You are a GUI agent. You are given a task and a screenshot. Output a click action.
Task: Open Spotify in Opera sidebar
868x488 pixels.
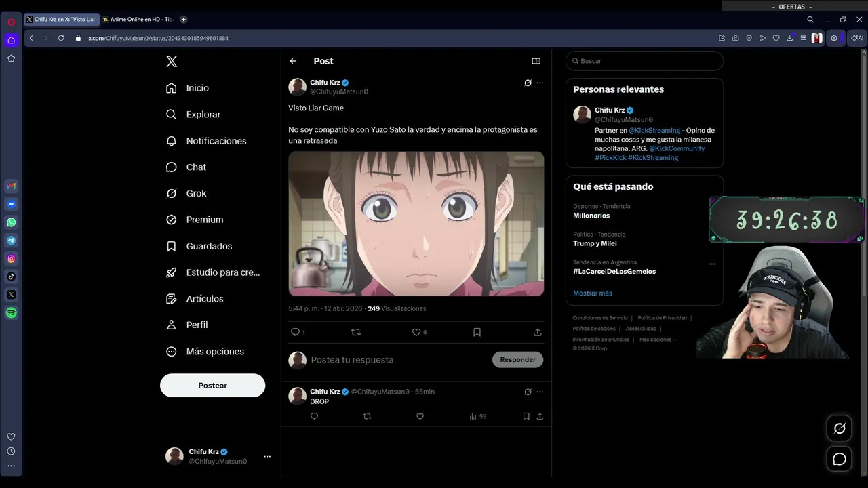[x=12, y=313]
